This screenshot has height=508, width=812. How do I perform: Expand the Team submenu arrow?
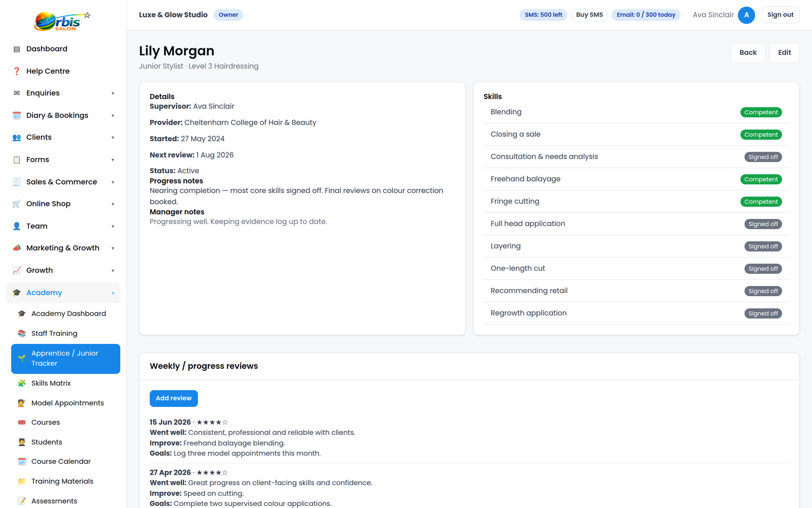coord(113,227)
